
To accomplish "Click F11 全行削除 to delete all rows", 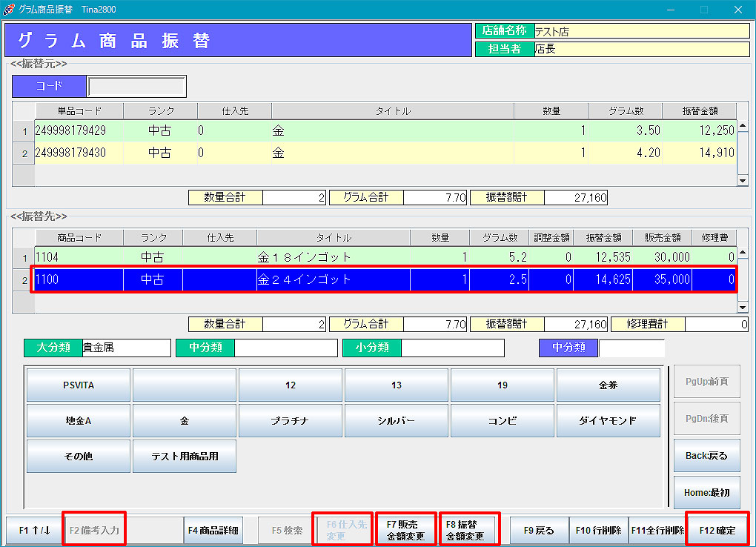I will pos(657,531).
